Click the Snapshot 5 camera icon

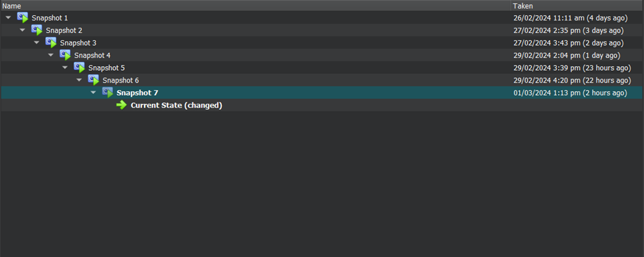tap(79, 68)
